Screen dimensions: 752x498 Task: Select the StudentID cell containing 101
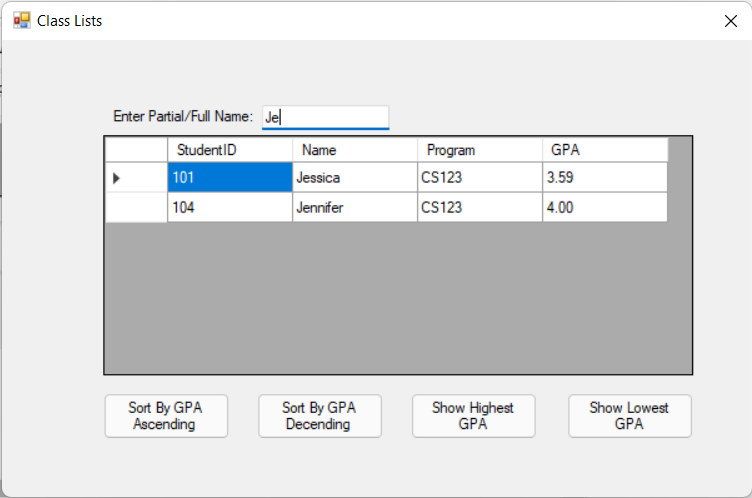pos(230,178)
